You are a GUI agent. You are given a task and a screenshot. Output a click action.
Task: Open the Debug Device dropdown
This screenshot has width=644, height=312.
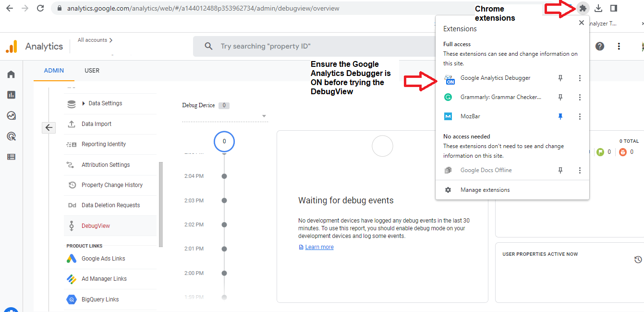click(x=225, y=116)
